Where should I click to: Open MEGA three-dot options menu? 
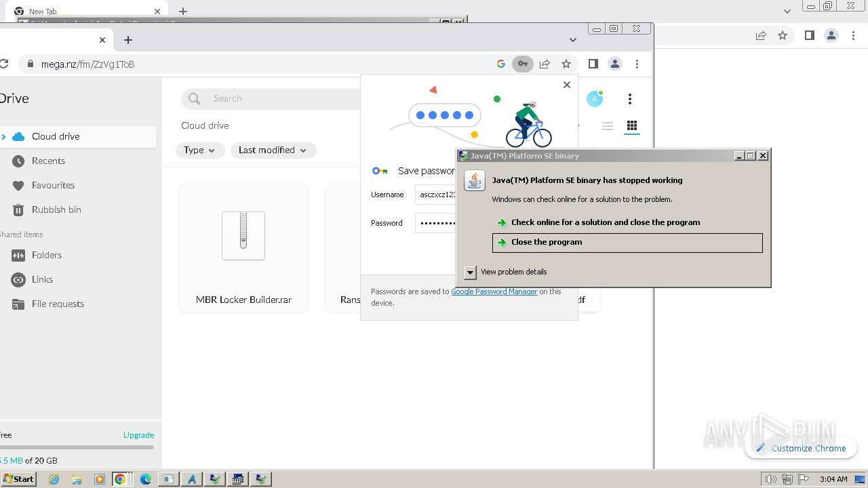coord(630,99)
